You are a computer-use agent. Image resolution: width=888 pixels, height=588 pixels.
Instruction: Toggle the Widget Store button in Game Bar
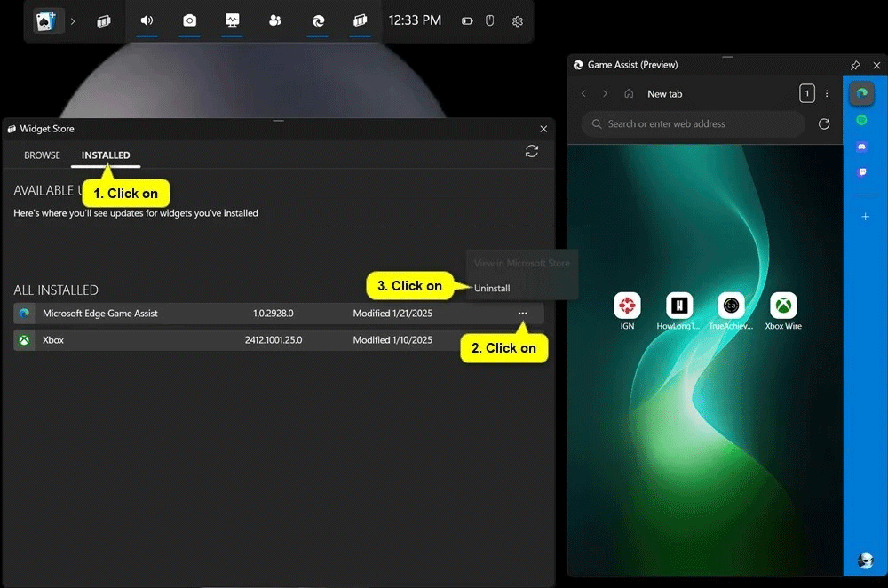360,20
